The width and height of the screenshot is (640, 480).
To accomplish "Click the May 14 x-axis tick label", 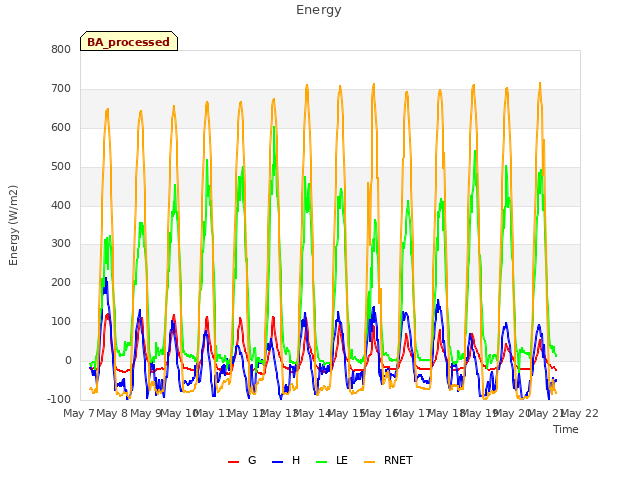I will point(313,413).
